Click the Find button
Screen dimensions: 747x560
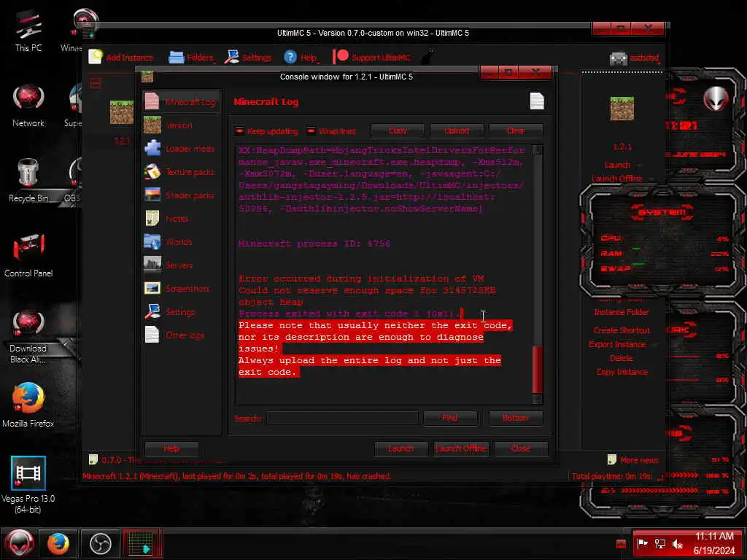tap(449, 418)
